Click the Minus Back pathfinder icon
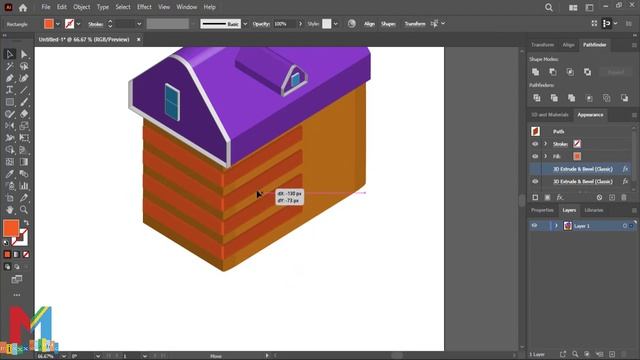This screenshot has height=360, width=640. pos(624,98)
